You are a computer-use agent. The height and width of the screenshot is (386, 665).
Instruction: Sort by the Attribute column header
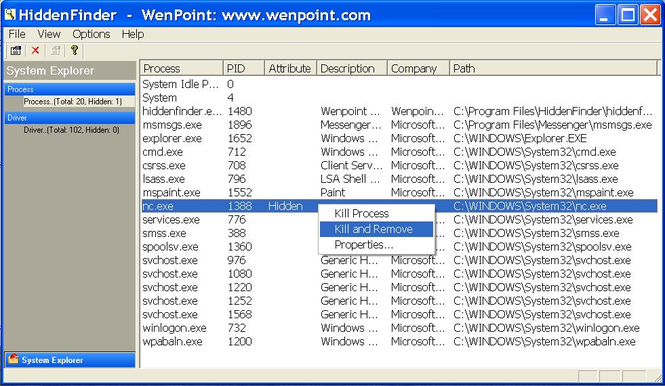coord(290,68)
